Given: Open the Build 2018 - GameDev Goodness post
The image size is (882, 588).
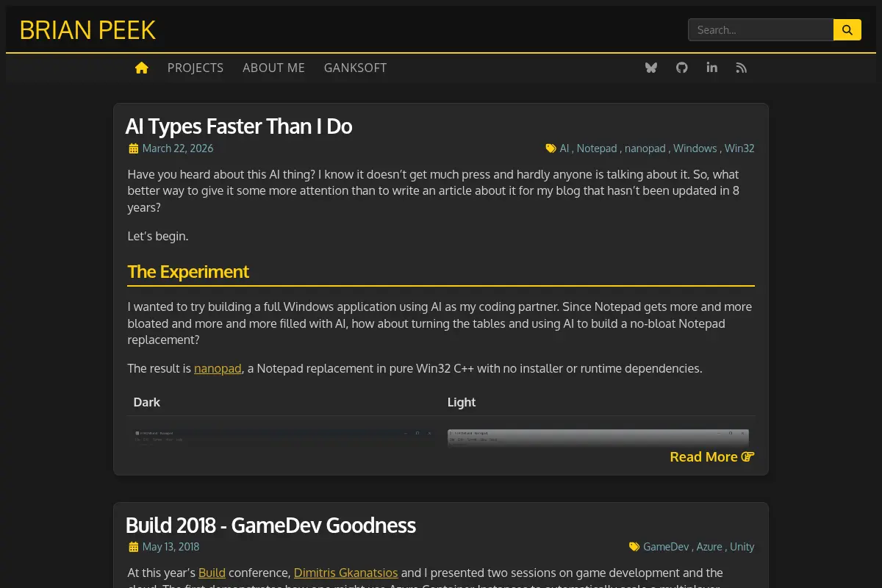Looking at the screenshot, I should (270, 526).
